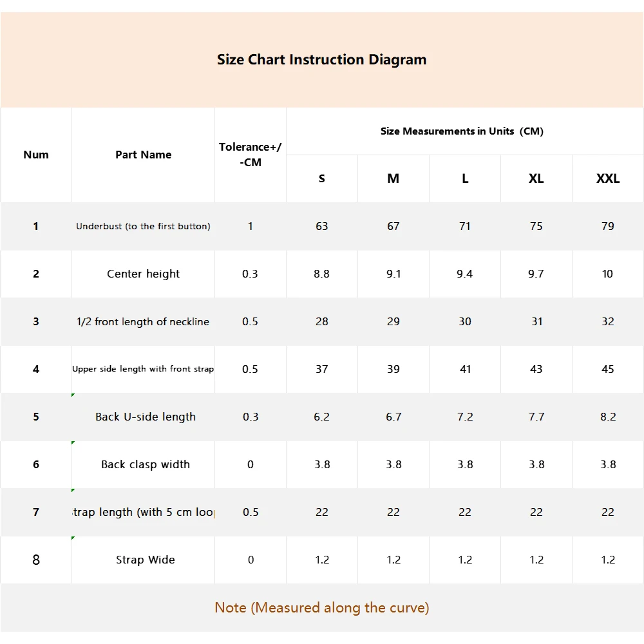This screenshot has width=644, height=644.
Task: Select the XXL size column header
Action: coord(608,178)
